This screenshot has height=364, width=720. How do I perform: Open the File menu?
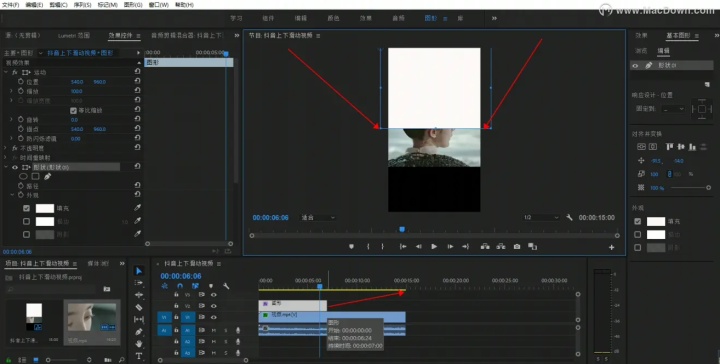pyautogui.click(x=11, y=5)
